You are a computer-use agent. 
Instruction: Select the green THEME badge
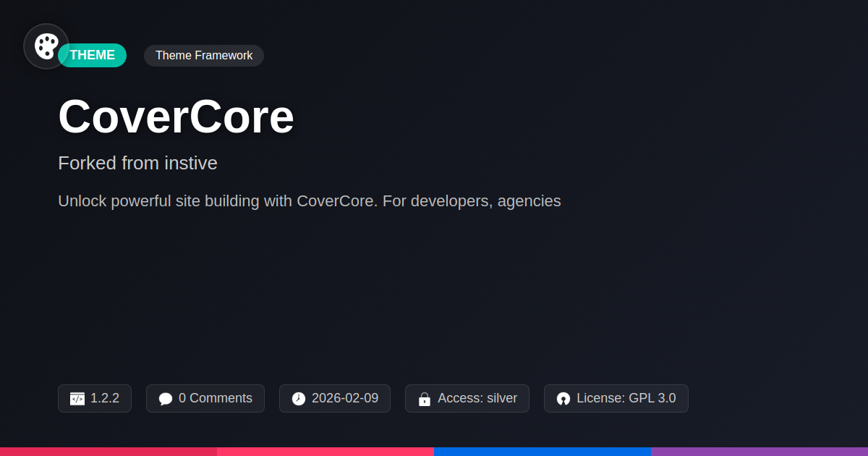[x=93, y=55]
